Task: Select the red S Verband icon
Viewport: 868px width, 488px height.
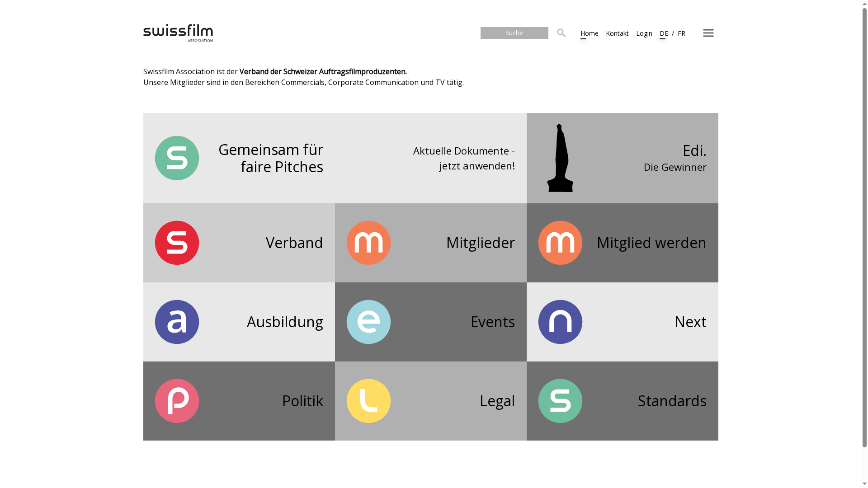Action: (177, 243)
